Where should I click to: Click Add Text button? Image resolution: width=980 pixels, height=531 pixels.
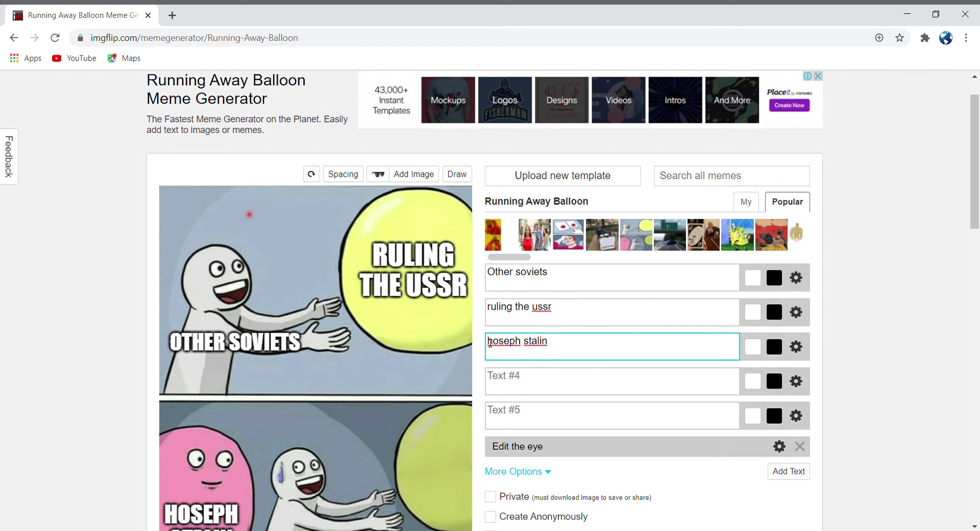coord(789,471)
